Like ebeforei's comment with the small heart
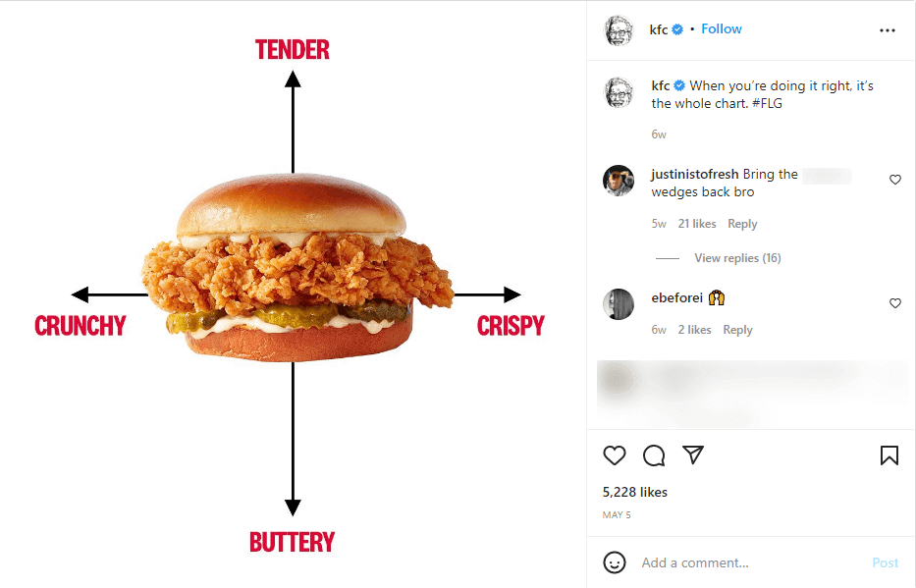The image size is (916, 588). 895,303
